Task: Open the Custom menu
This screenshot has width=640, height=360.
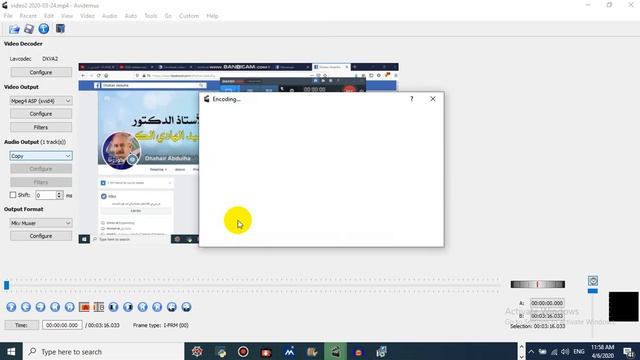Action: pos(189,16)
